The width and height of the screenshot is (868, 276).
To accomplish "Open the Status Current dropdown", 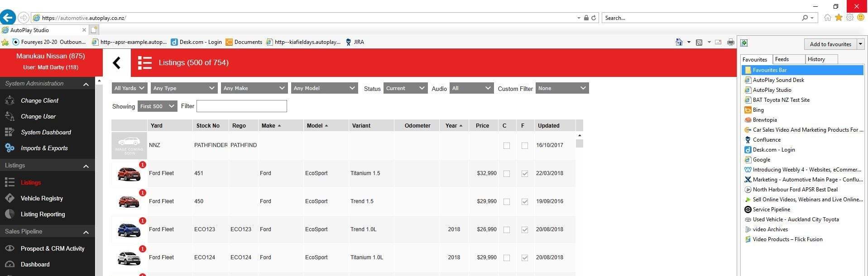I will 406,88.
